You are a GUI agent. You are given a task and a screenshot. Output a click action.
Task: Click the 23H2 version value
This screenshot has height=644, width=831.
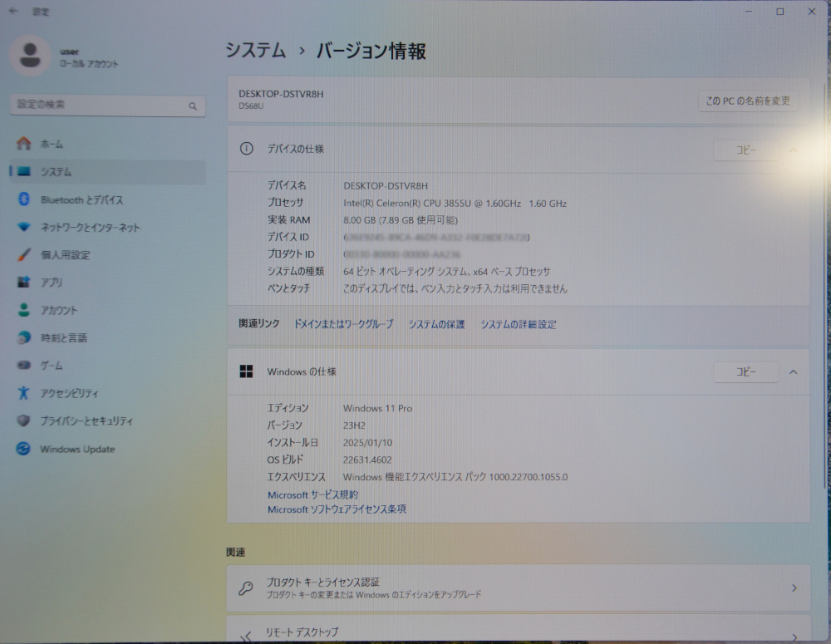click(x=354, y=425)
